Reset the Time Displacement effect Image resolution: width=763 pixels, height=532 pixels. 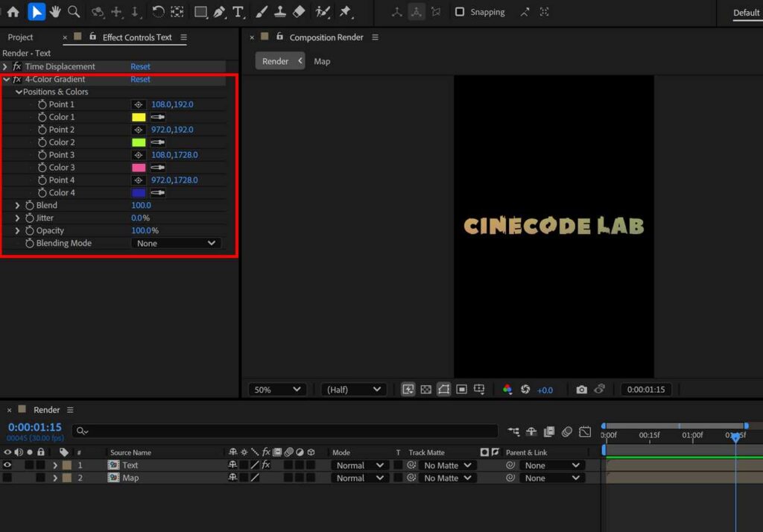tap(140, 66)
